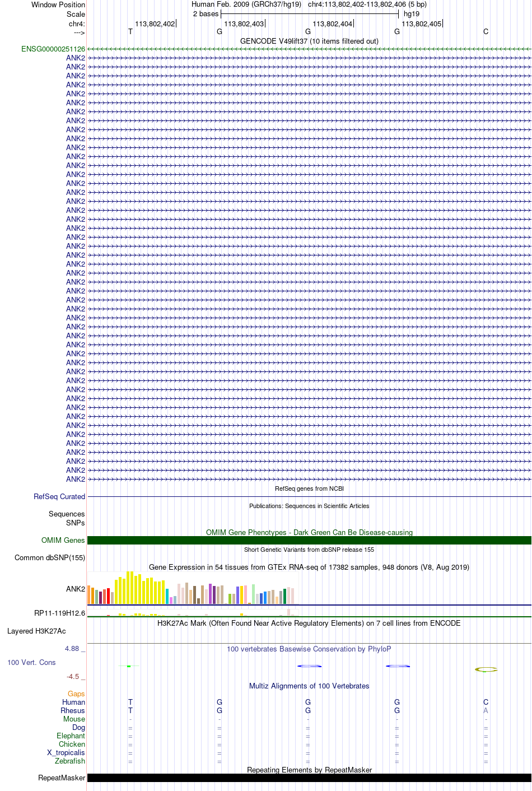Click position marker 113,802,405
Image resolution: width=532 pixels, height=791 pixels.
pyautogui.click(x=422, y=24)
